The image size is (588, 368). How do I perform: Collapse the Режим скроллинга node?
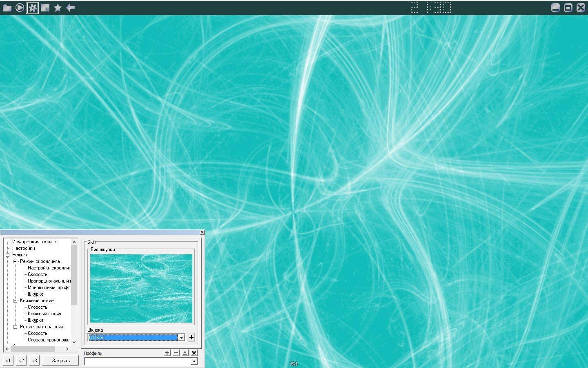tap(16, 261)
